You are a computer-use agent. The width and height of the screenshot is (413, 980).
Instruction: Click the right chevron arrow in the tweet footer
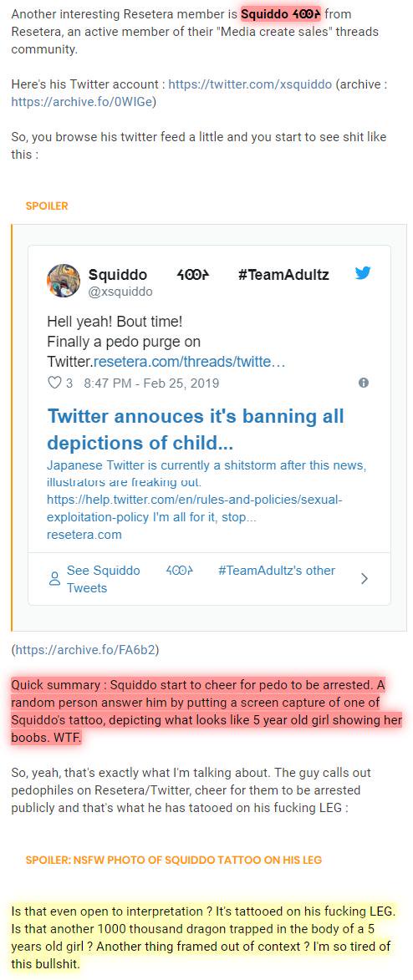(x=365, y=579)
